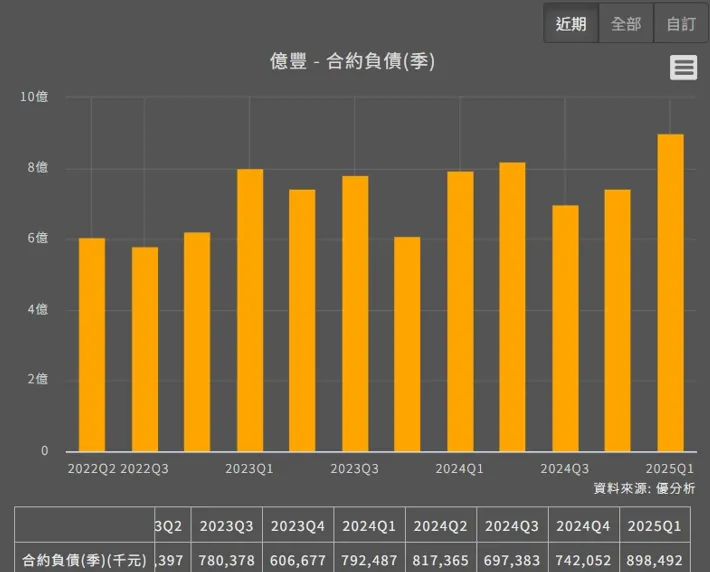
Task: Click the 2024Q2 bar above 8億
Action: point(512,307)
